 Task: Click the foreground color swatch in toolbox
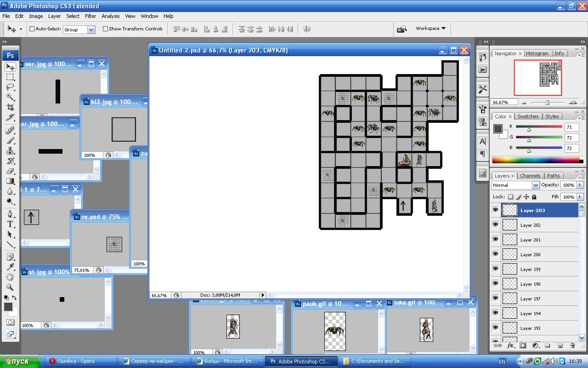8,307
